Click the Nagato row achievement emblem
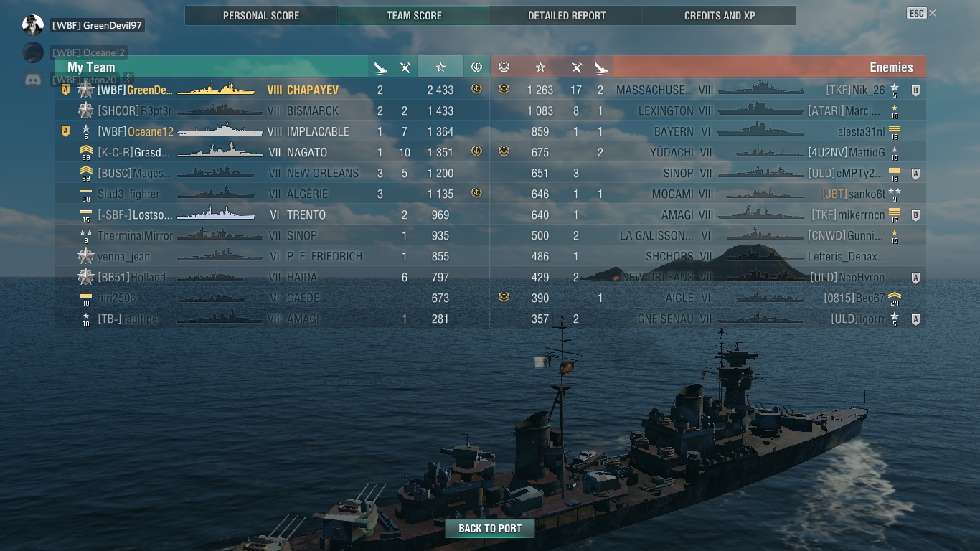Image resolution: width=980 pixels, height=551 pixels. [476, 151]
